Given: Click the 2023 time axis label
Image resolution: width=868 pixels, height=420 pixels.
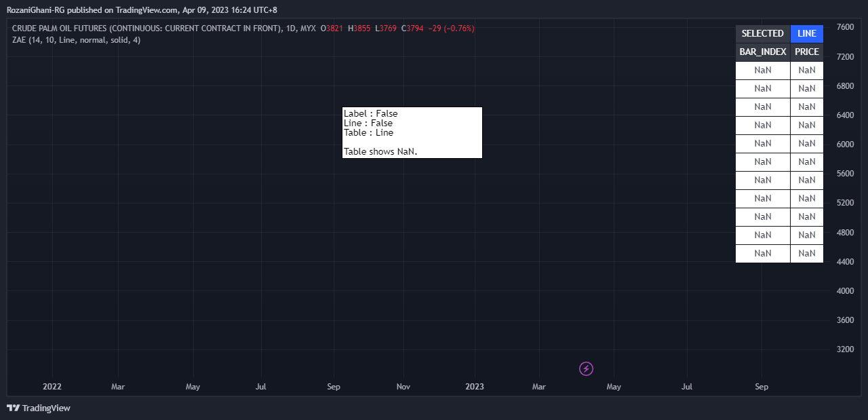Looking at the screenshot, I should coord(475,387).
